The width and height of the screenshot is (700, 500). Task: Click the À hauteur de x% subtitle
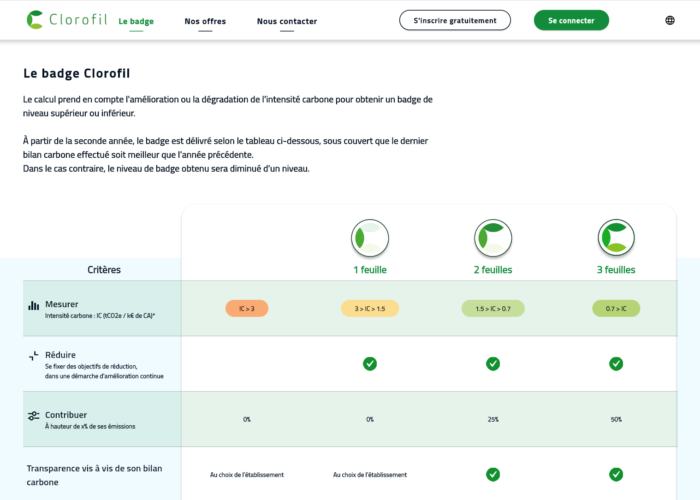pos(90,426)
